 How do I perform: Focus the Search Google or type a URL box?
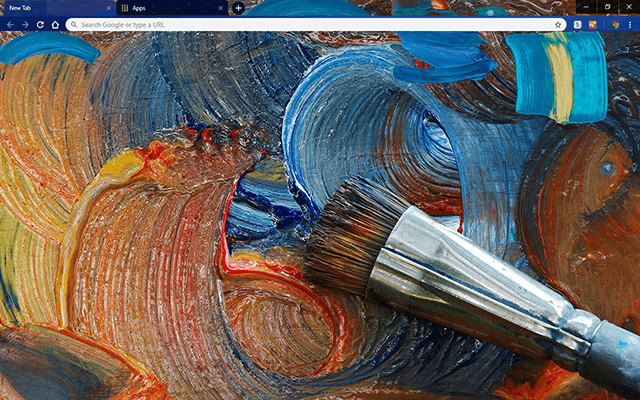pyautogui.click(x=316, y=25)
